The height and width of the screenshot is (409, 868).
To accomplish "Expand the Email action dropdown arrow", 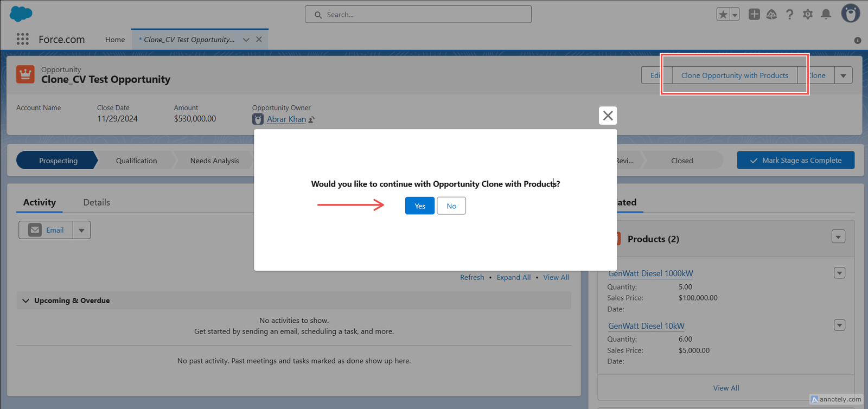I will click(81, 230).
